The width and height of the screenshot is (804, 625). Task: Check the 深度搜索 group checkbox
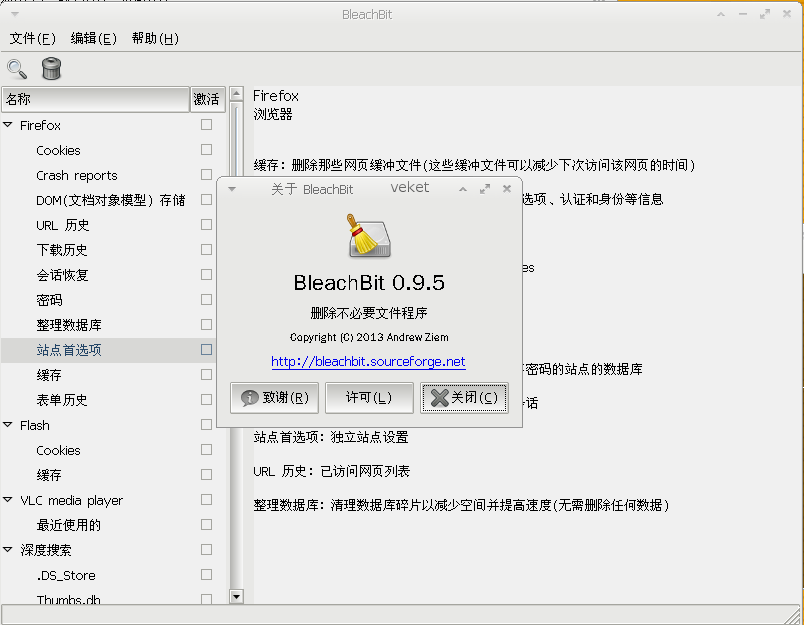coord(207,550)
